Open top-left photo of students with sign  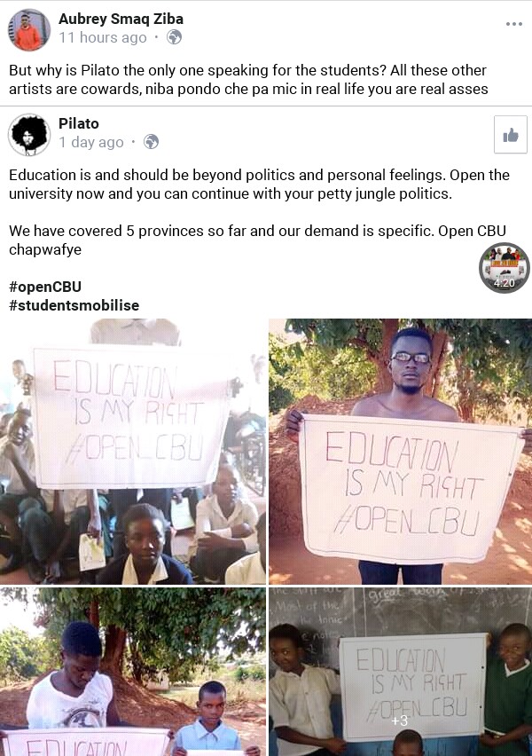133,451
